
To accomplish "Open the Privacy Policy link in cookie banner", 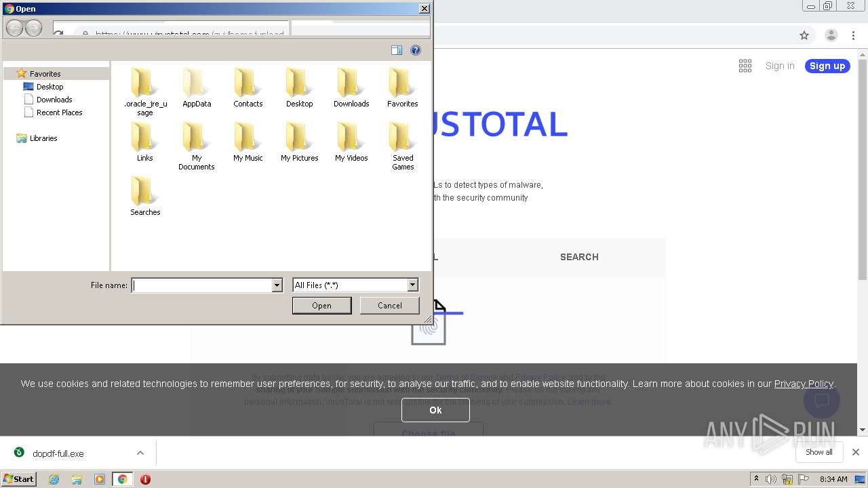I will (804, 384).
